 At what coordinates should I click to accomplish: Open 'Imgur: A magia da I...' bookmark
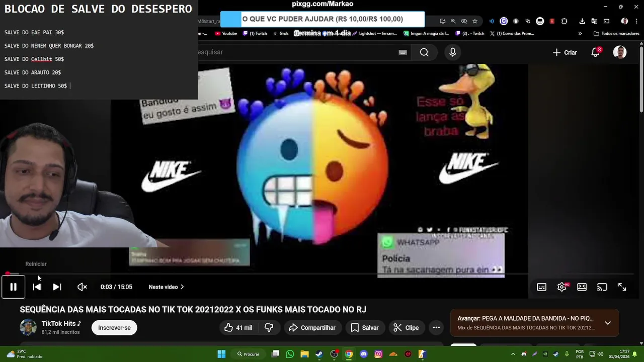pyautogui.click(x=426, y=34)
